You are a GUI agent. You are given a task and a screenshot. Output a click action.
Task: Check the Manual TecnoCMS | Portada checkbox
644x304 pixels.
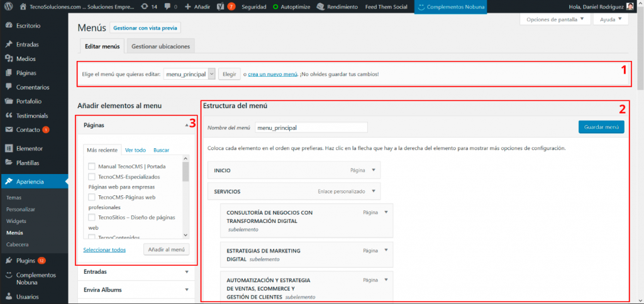[92, 166]
